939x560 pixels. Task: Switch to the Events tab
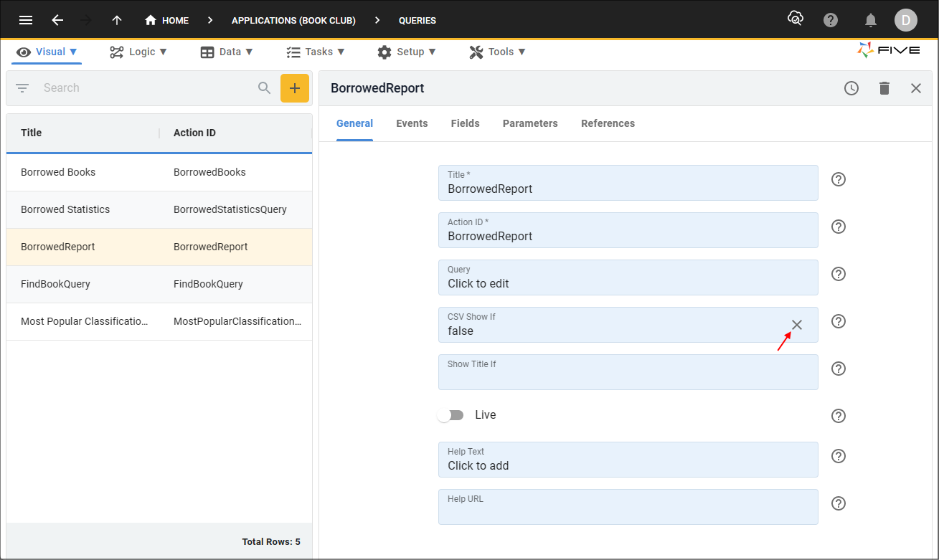[412, 123]
